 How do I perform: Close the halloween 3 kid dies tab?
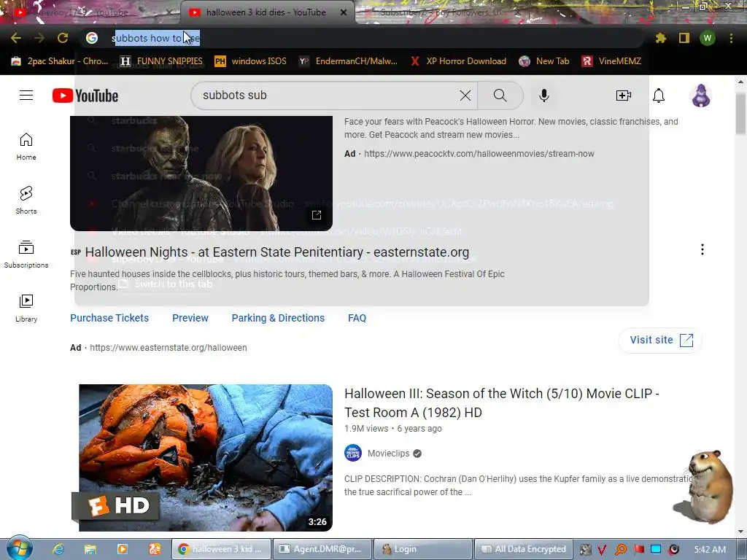click(x=344, y=12)
